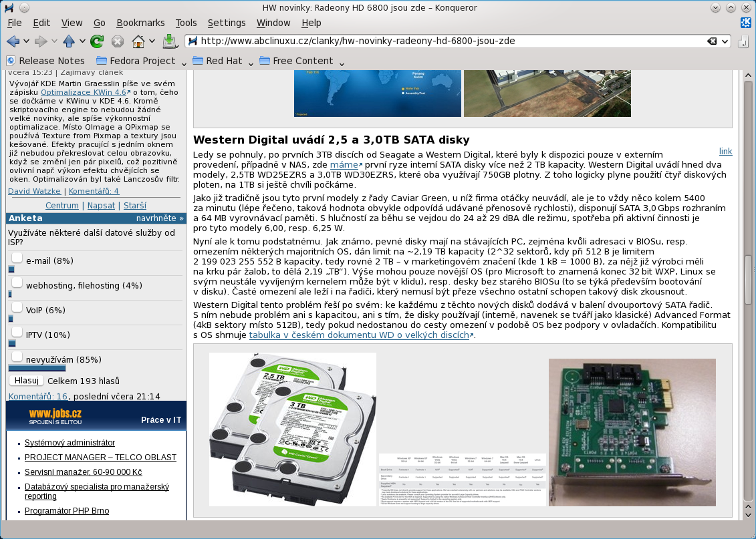The image size is (756, 539).
Task: Click the Stop loading icon
Action: [117, 41]
